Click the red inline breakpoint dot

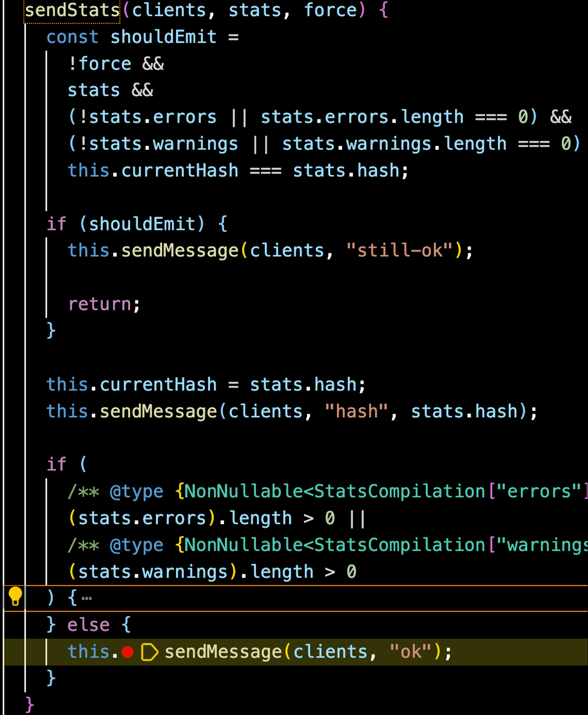[127, 652]
